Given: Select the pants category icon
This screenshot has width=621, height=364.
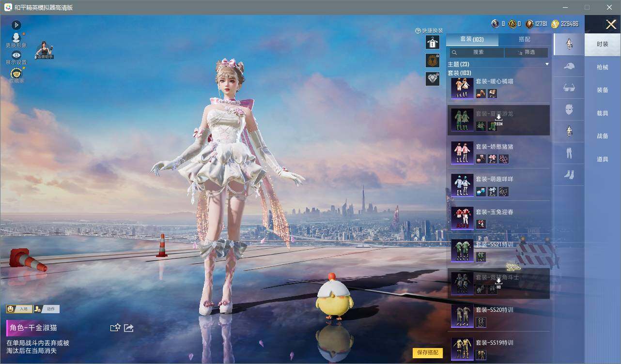Looking at the screenshot, I should (569, 153).
